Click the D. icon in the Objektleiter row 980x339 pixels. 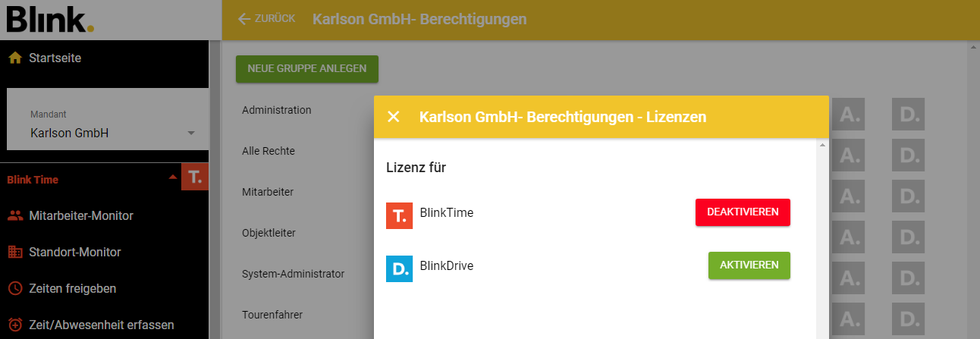pos(908,237)
